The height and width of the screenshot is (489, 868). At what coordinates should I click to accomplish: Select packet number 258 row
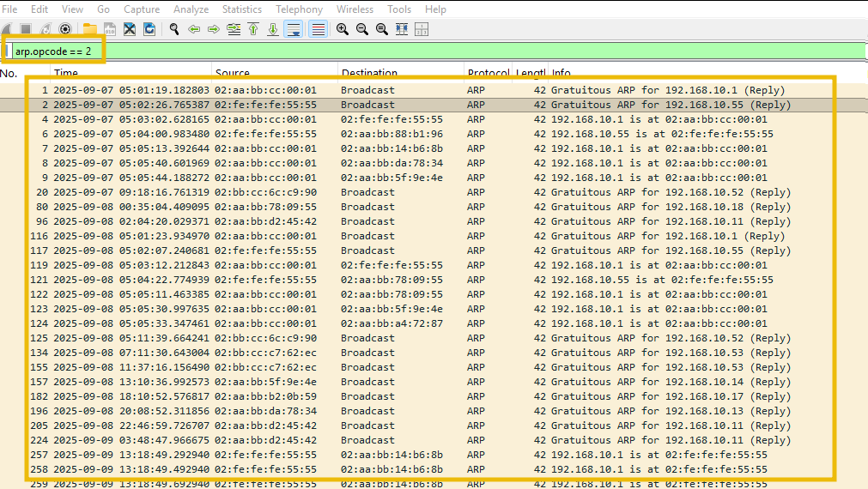434,469
